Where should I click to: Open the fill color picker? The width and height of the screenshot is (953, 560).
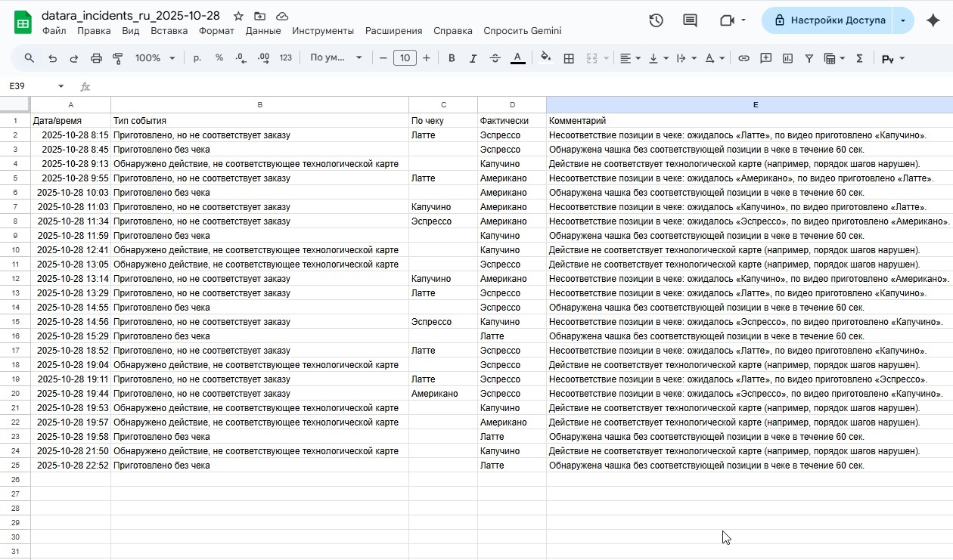(x=545, y=58)
